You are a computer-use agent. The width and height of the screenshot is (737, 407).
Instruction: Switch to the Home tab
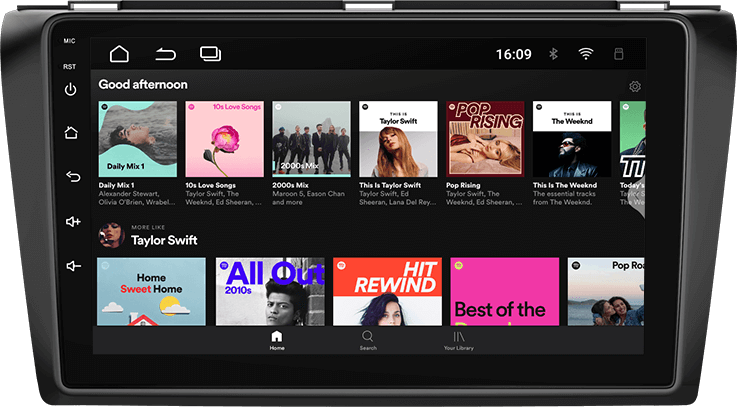coord(277,341)
